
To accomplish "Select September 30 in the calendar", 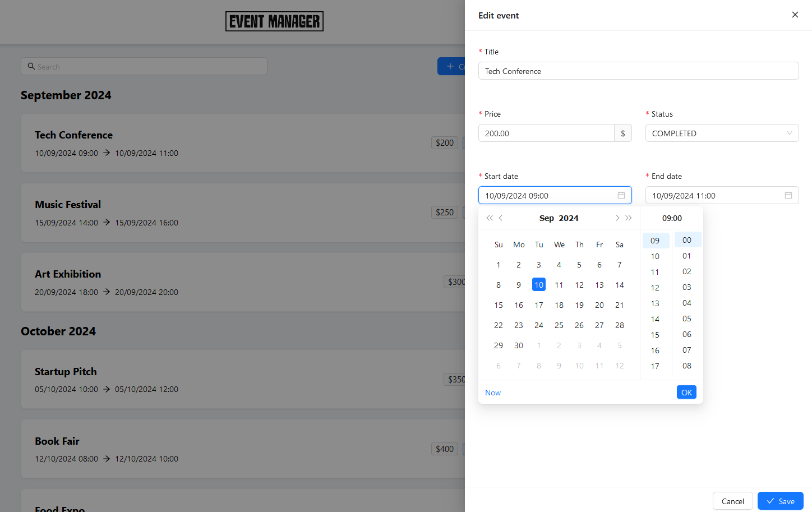I will 519,345.
